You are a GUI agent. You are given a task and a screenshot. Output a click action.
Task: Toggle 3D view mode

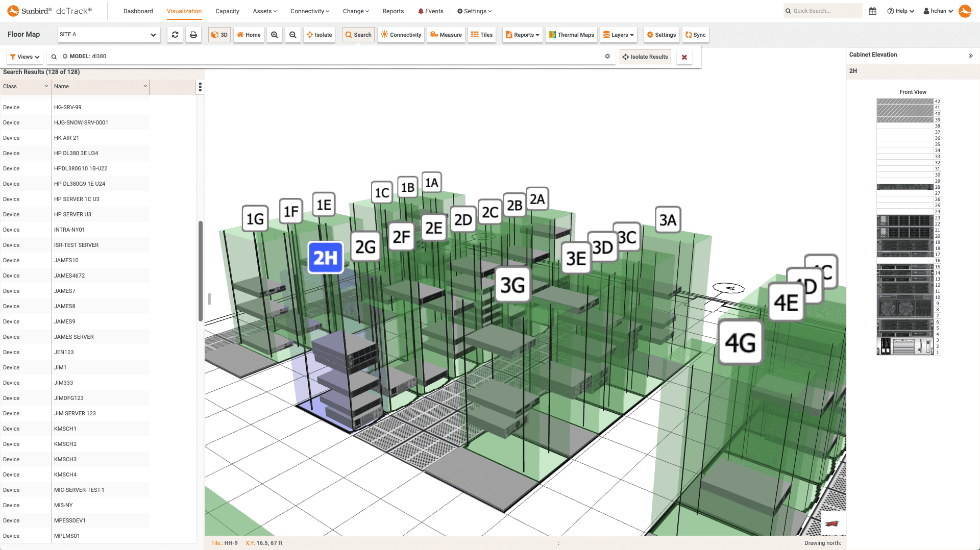[219, 35]
